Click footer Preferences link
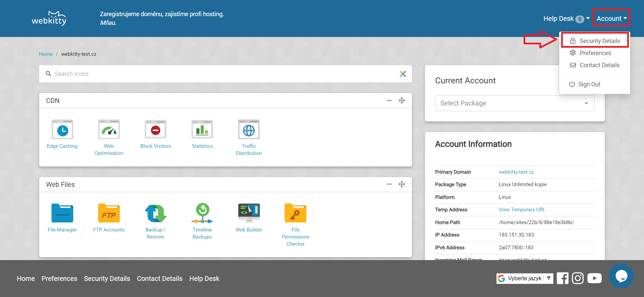 tap(59, 279)
